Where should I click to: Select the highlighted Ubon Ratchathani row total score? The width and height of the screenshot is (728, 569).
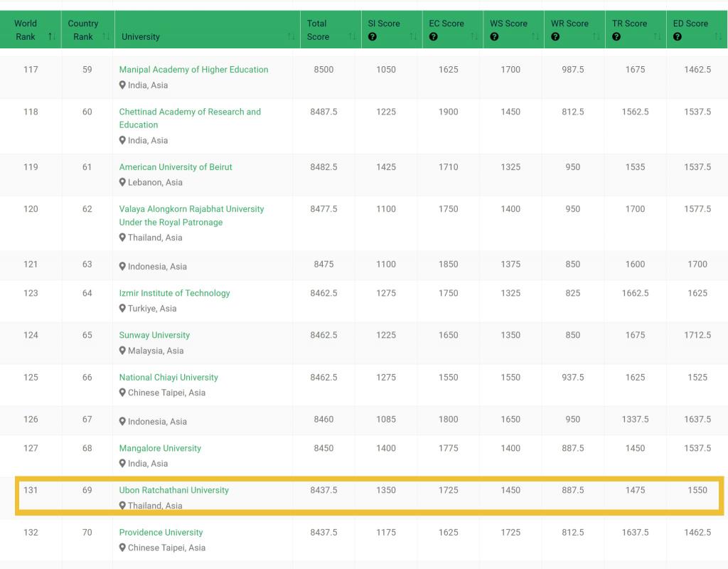(323, 490)
